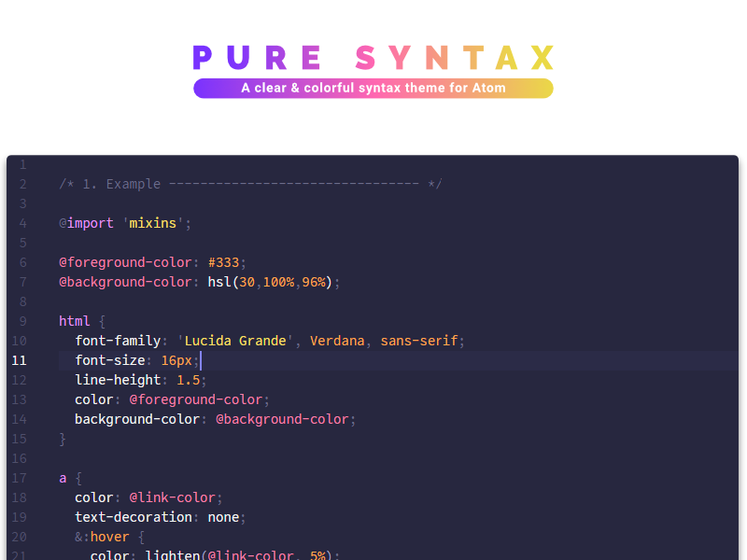The height and width of the screenshot is (560, 747).
Task: Click the 'font-size' property
Action: [x=110, y=360]
